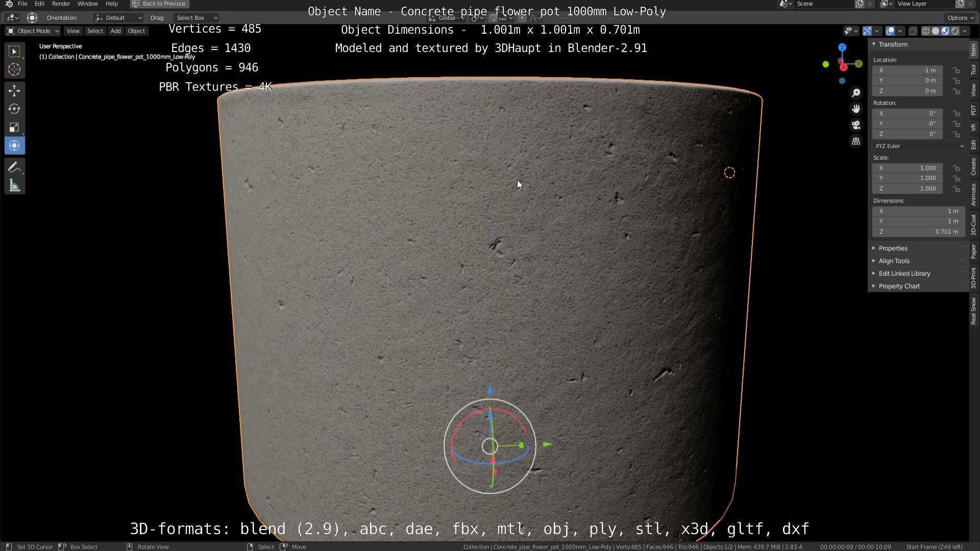980x551 pixels.
Task: Pick the Measure ruler tool
Action: pos(14,186)
